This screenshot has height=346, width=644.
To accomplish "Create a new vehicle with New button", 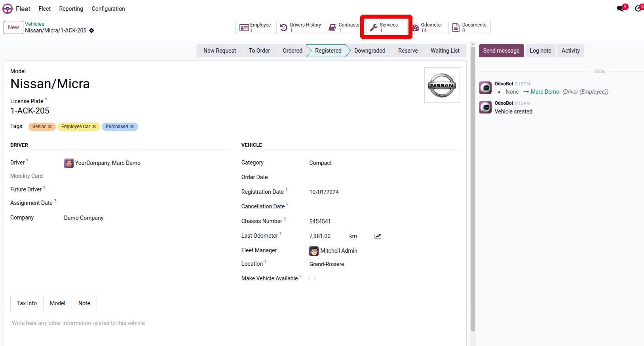I will (13, 27).
